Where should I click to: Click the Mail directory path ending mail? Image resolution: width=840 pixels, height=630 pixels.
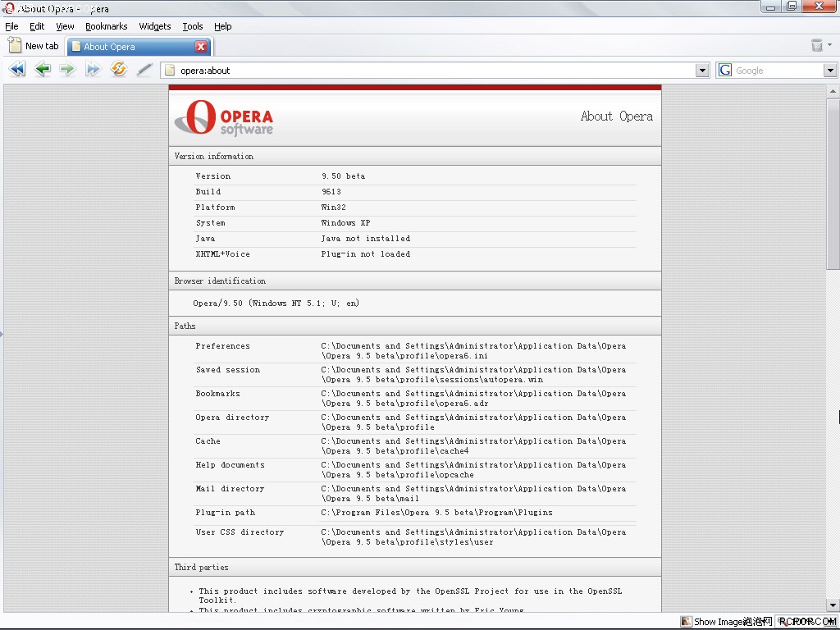pos(473,493)
